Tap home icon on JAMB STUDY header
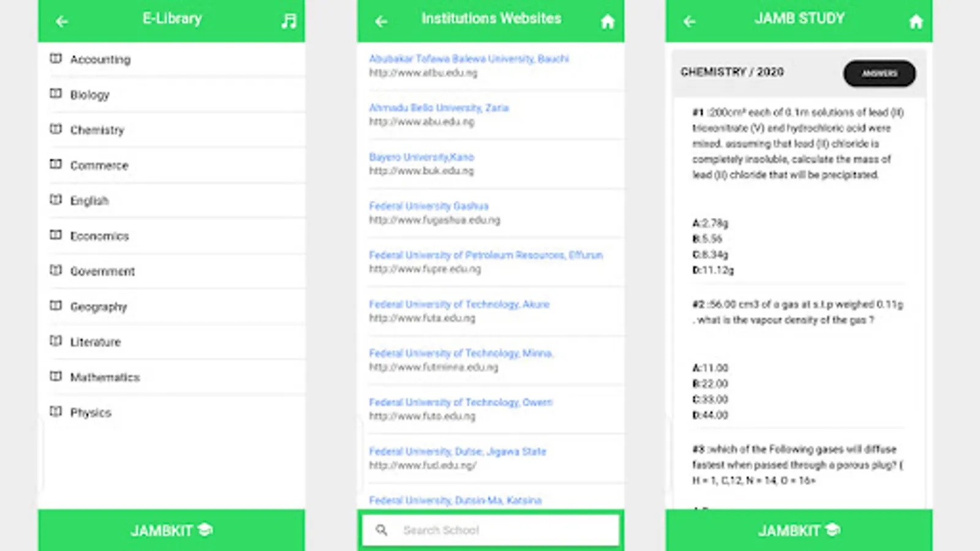 tap(916, 22)
